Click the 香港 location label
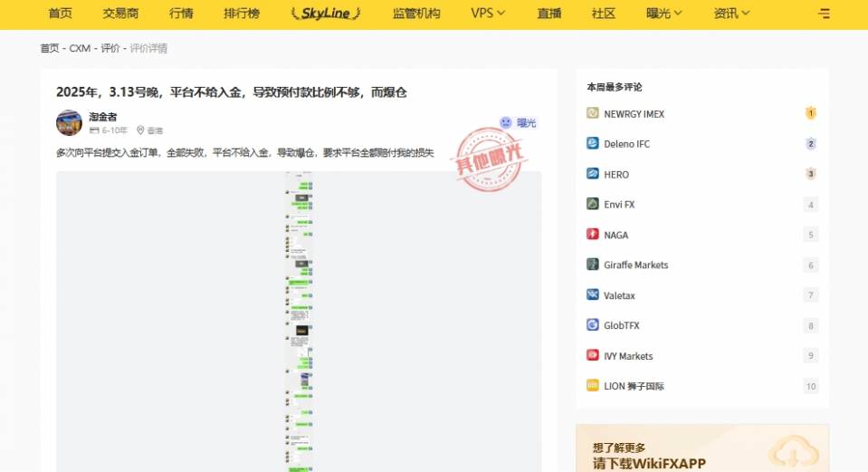Screen dimensions: 868x472 tap(155, 130)
